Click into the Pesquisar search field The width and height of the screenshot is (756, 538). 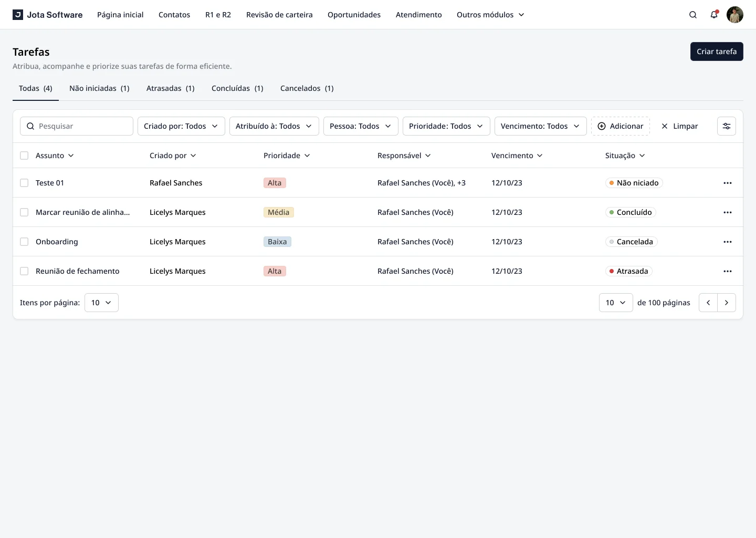point(81,126)
